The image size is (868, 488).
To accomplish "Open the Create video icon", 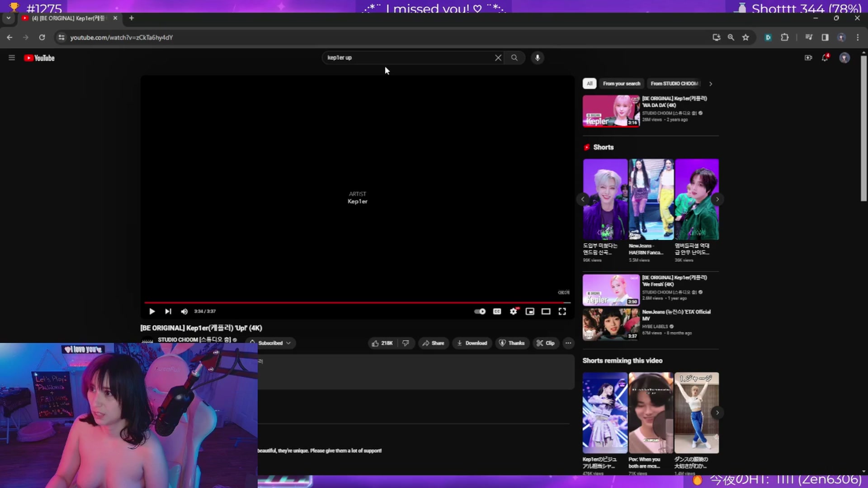I will [x=808, y=58].
